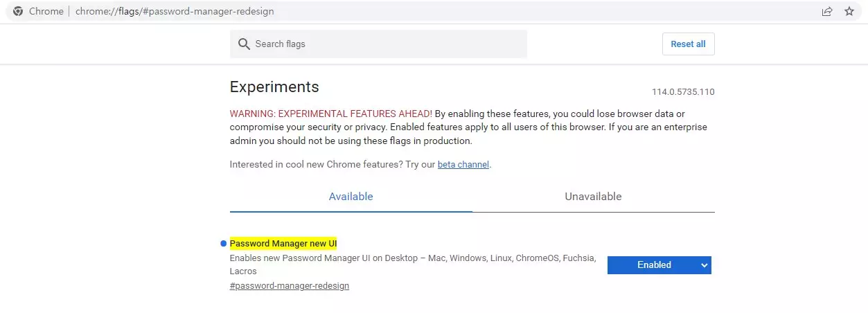Focus the Search flags input field
The width and height of the screenshot is (868, 313).
pyautogui.click(x=378, y=44)
